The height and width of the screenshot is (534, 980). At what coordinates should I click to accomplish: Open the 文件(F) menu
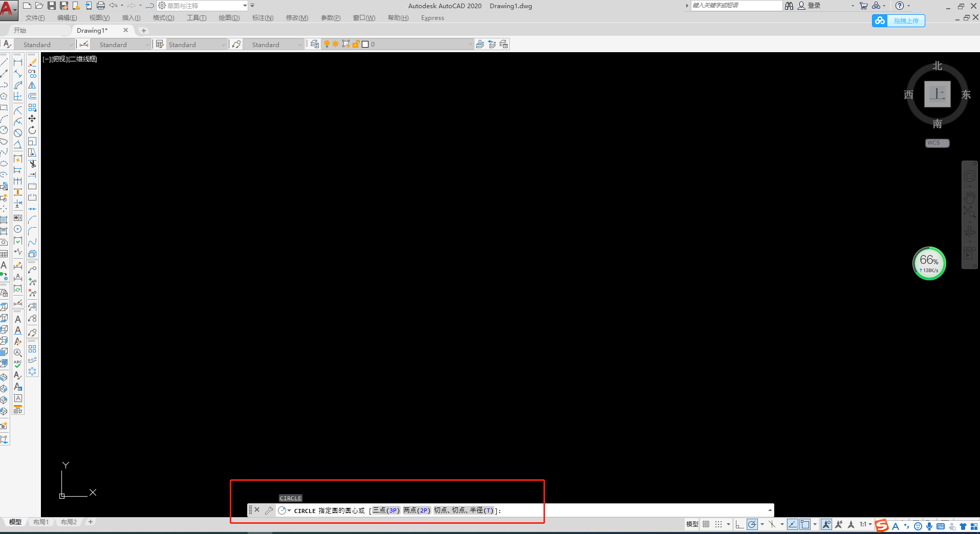click(x=35, y=18)
